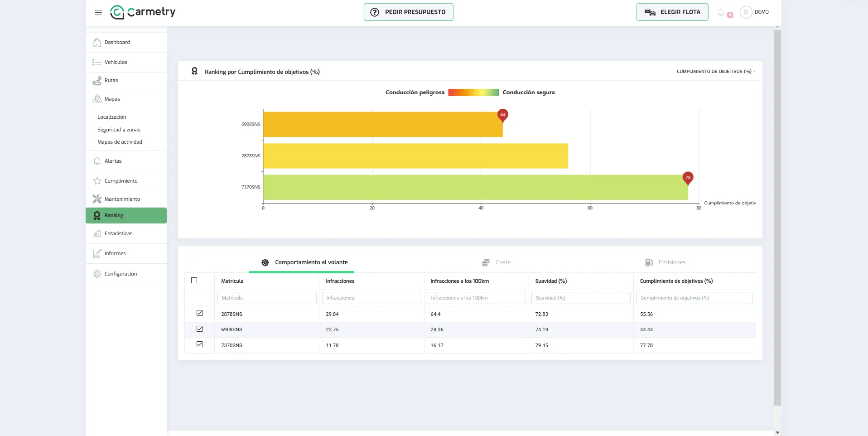Click the 79.45 suavidad value
This screenshot has width=868, height=436.
coord(542,345)
